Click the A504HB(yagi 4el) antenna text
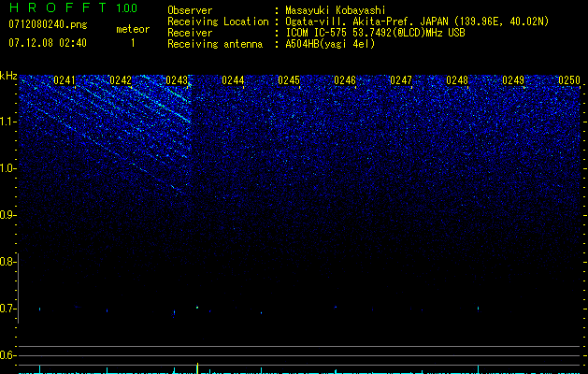The image size is (588, 374). click(x=330, y=44)
